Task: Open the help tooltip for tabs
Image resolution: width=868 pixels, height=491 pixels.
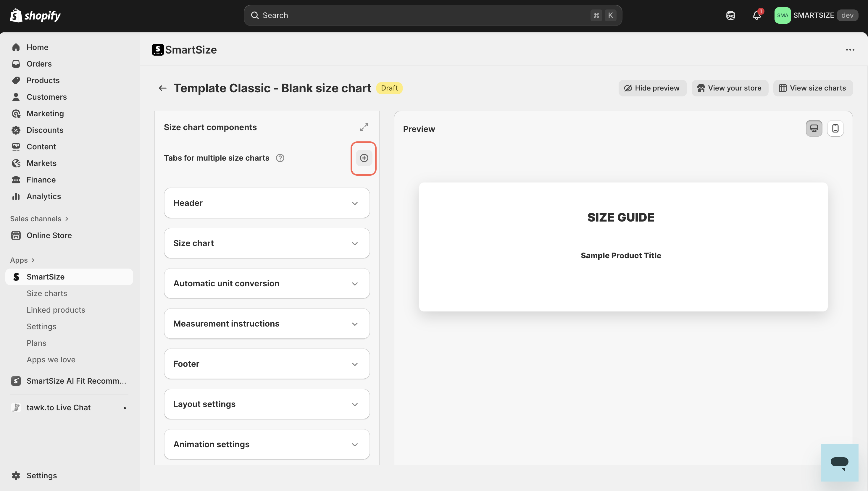Action: (280, 158)
